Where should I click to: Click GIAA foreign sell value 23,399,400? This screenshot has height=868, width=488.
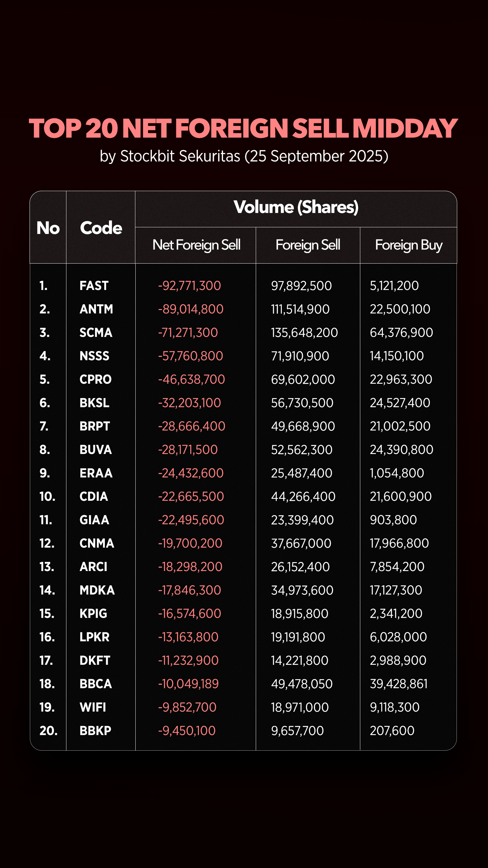point(302,520)
